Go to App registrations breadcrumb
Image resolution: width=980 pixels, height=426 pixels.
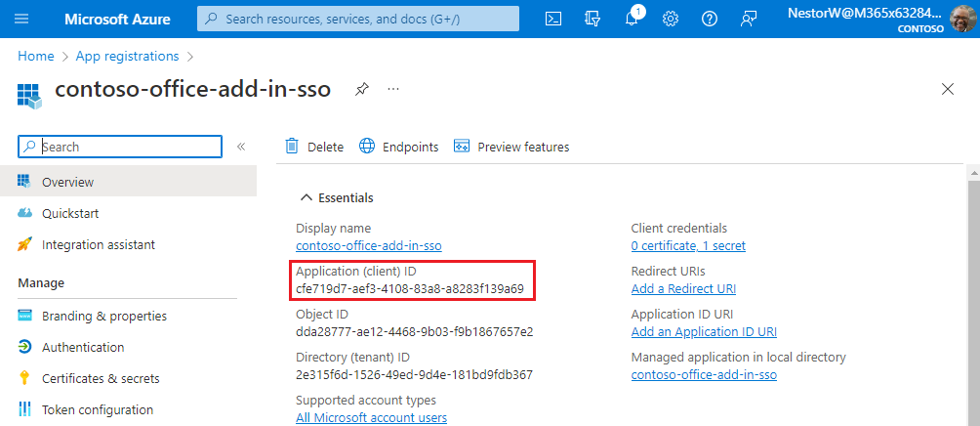pos(128,57)
